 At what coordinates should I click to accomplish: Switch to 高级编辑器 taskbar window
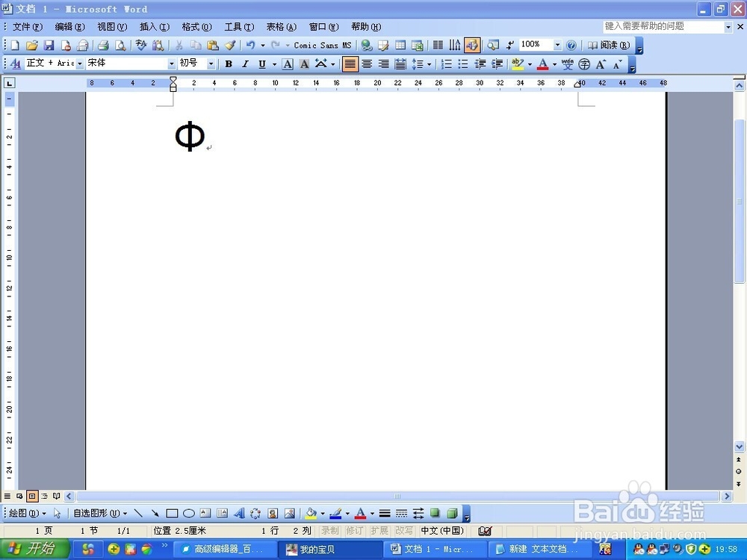tap(225, 549)
